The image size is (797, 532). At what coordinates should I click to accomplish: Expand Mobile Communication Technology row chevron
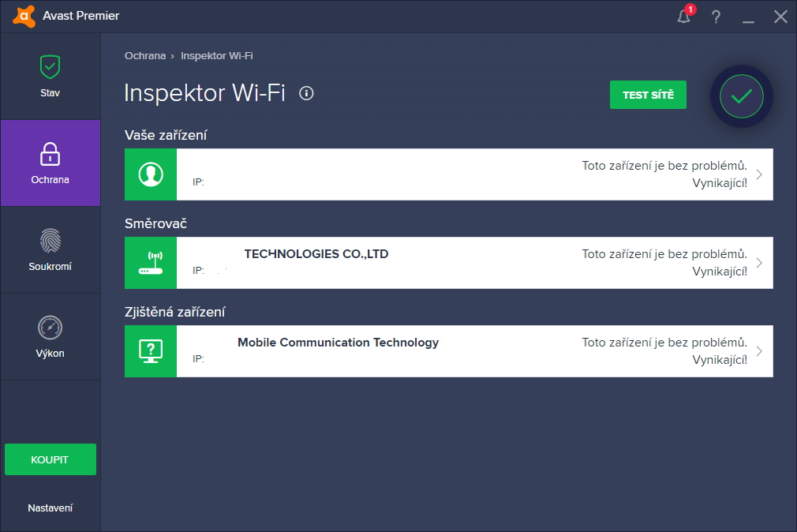point(759,351)
